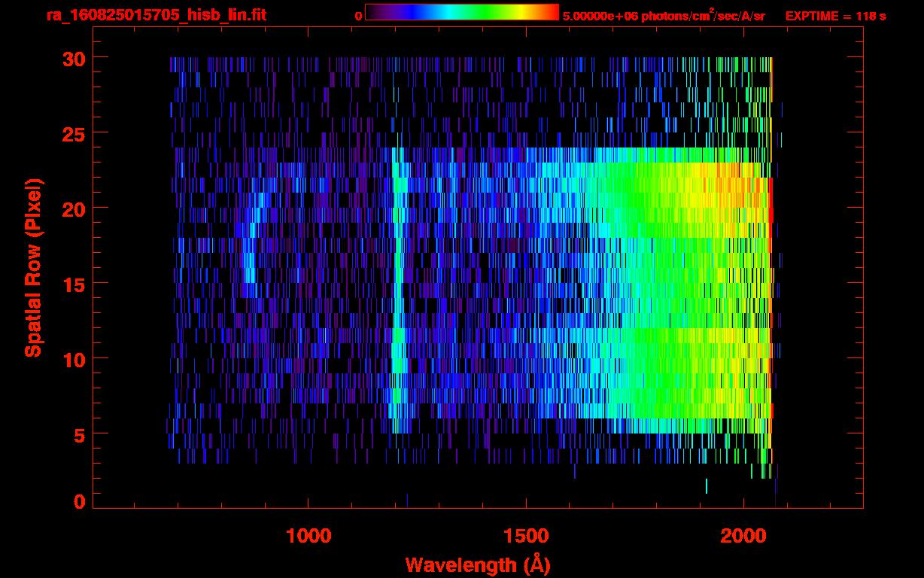Click the EXPTIME = 118 s label
This screenshot has width=924, height=578.
pyautogui.click(x=835, y=16)
